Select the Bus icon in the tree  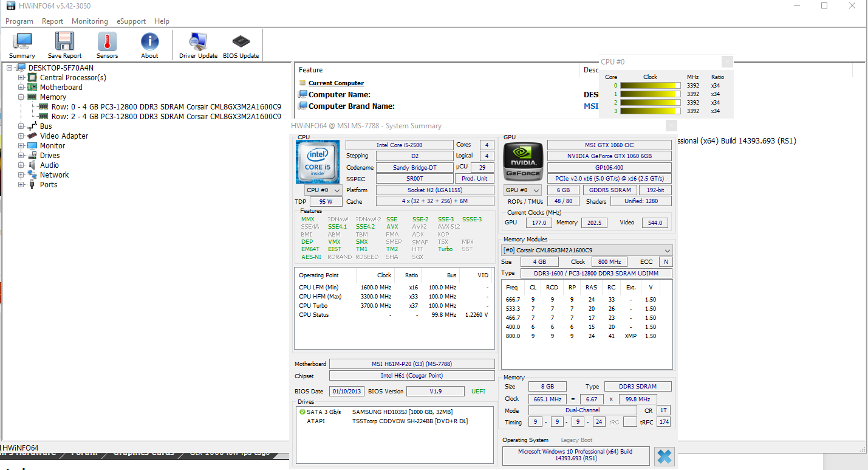coord(32,126)
